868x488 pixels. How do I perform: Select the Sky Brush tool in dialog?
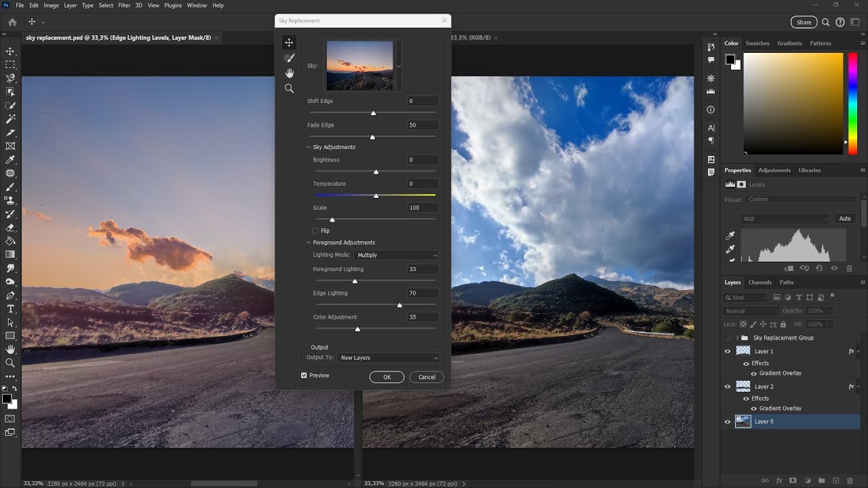pyautogui.click(x=289, y=58)
